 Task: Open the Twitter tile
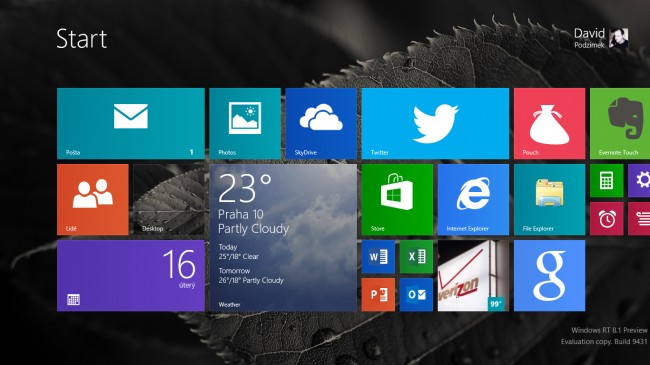(x=435, y=123)
